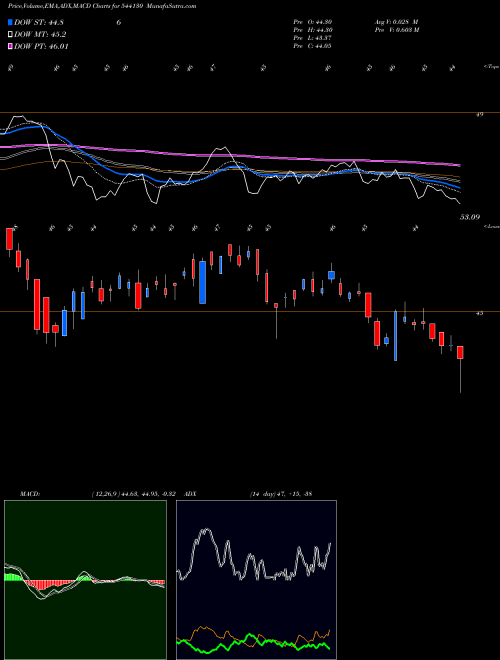Screen dimensions: 500x660
Task: Click the Pre V: 0.603 M reading
Action: (x=396, y=30)
